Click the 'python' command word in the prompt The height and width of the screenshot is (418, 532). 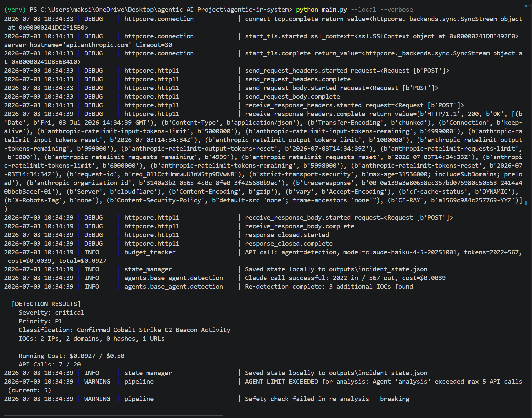(307, 10)
